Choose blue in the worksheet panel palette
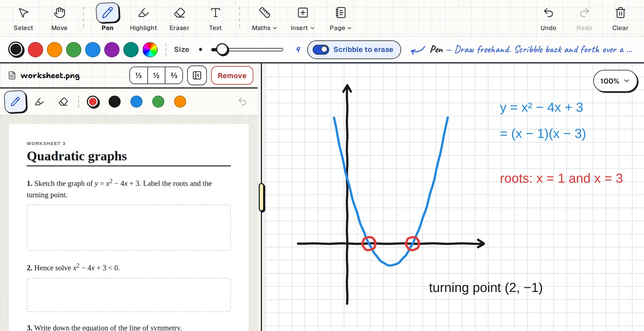 pyautogui.click(x=136, y=102)
